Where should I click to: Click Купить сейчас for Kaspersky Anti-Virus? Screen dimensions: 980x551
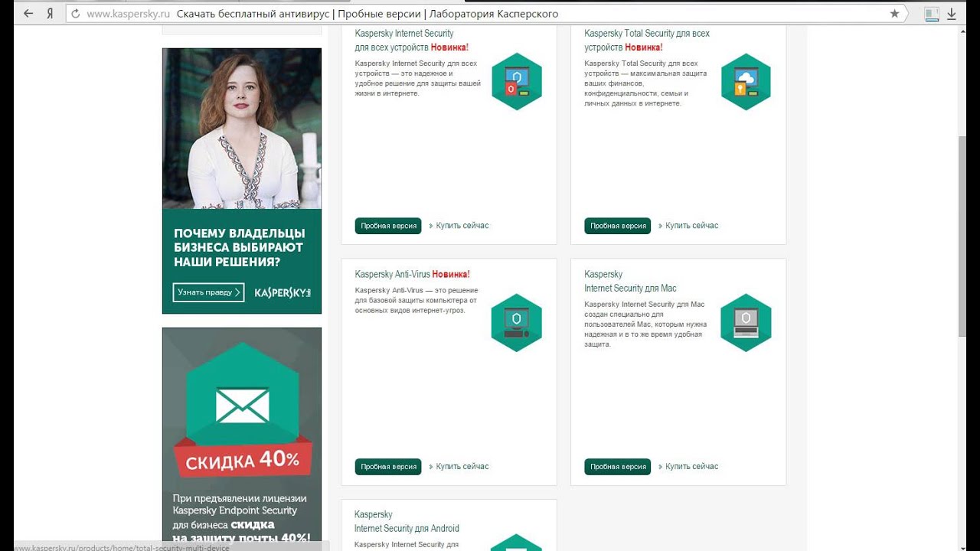pos(462,467)
